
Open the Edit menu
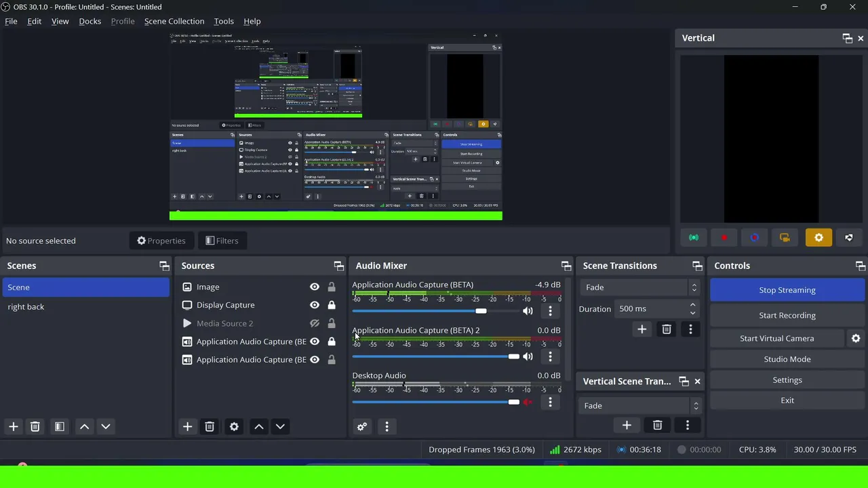point(34,21)
